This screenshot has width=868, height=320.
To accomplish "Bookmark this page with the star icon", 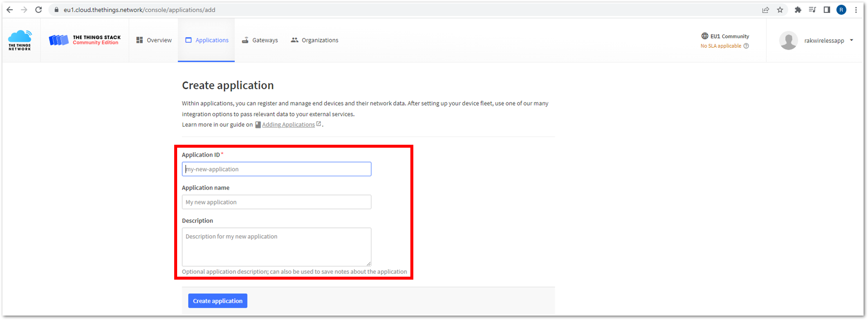I will (x=780, y=10).
